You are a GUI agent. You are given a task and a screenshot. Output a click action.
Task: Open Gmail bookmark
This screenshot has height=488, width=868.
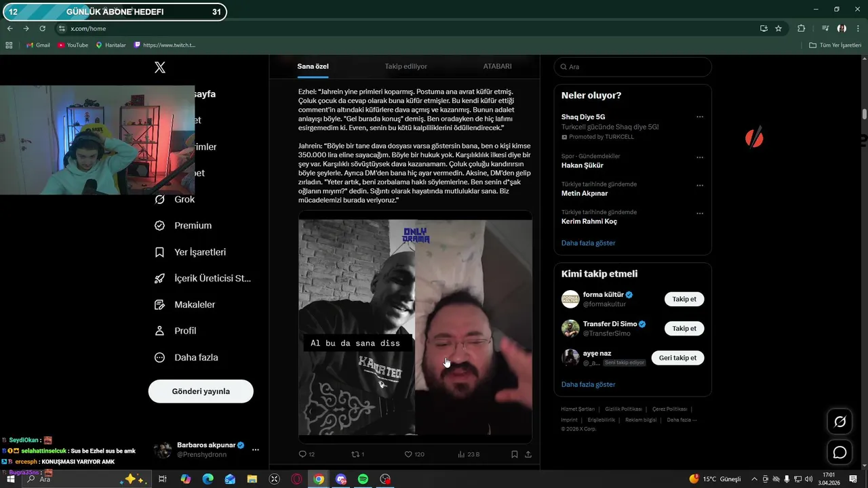pyautogui.click(x=38, y=45)
